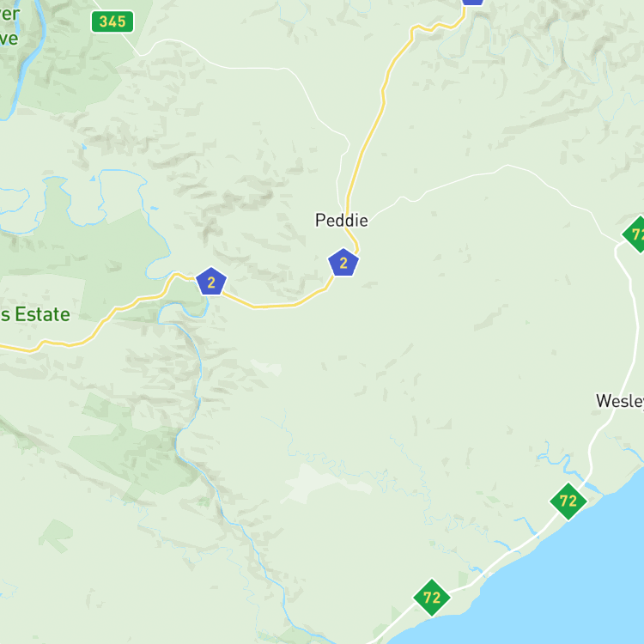
Task: Click the cut-off green label in the top-left corner
Action: tap(9, 27)
